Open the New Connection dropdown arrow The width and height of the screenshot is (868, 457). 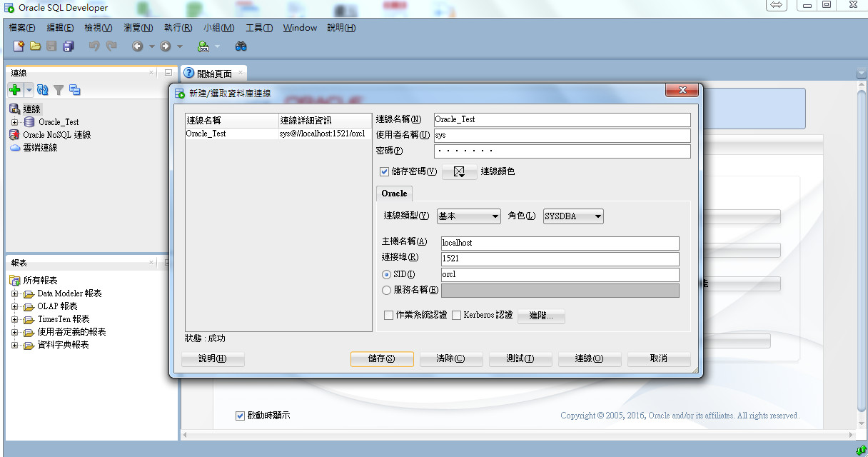[x=29, y=90]
